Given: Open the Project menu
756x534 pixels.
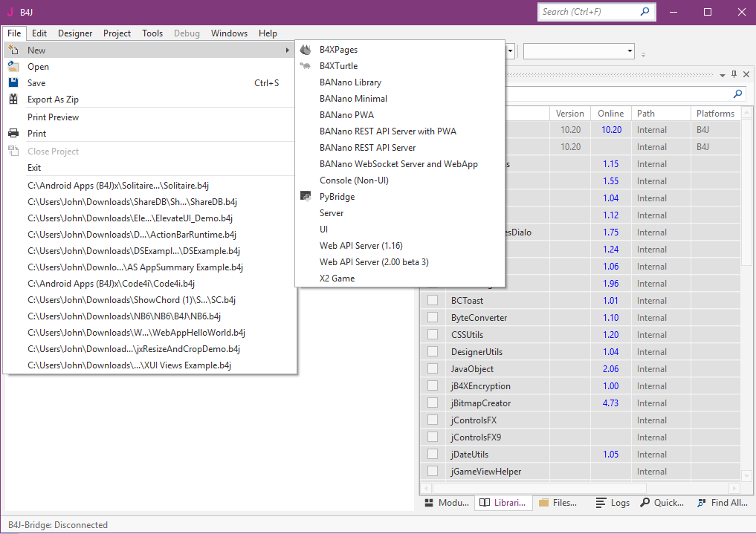Looking at the screenshot, I should pyautogui.click(x=117, y=33).
